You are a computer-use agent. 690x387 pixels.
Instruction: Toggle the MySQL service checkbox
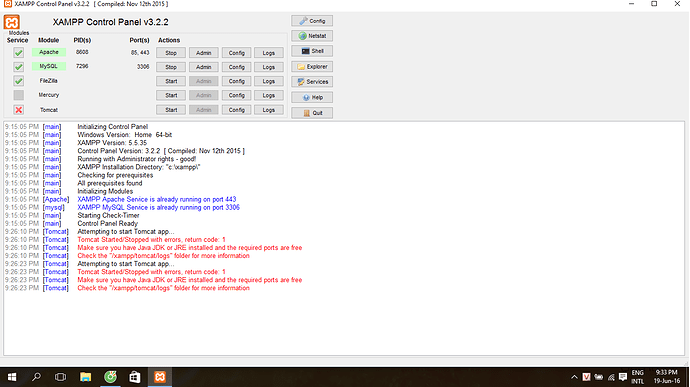18,67
